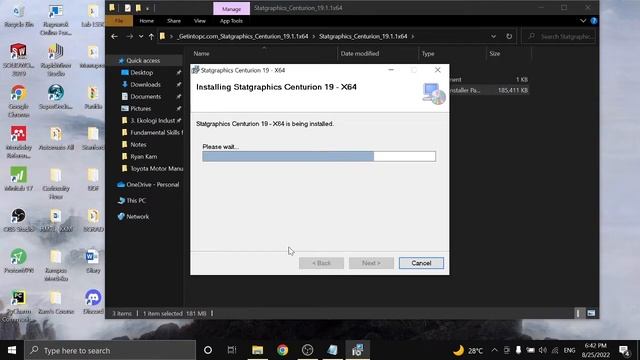Viewport: 640px width, 360px height.
Task: Open Cortana circle icon in the taskbar
Action: click(208, 350)
